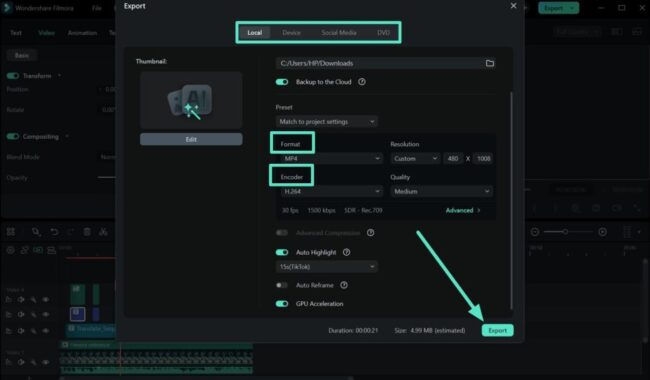Expand the arrow next to Transform

pos(59,76)
